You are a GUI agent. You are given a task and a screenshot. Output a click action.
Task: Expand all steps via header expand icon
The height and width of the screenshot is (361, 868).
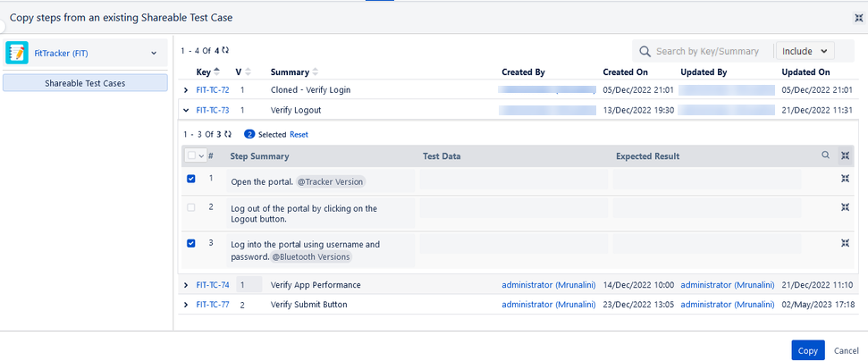tap(845, 155)
